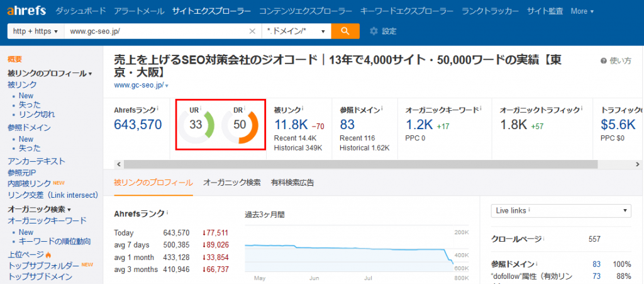Click the info icon next to 被リンク metric
The height and width of the screenshot is (284, 644).
pyautogui.click(x=303, y=108)
